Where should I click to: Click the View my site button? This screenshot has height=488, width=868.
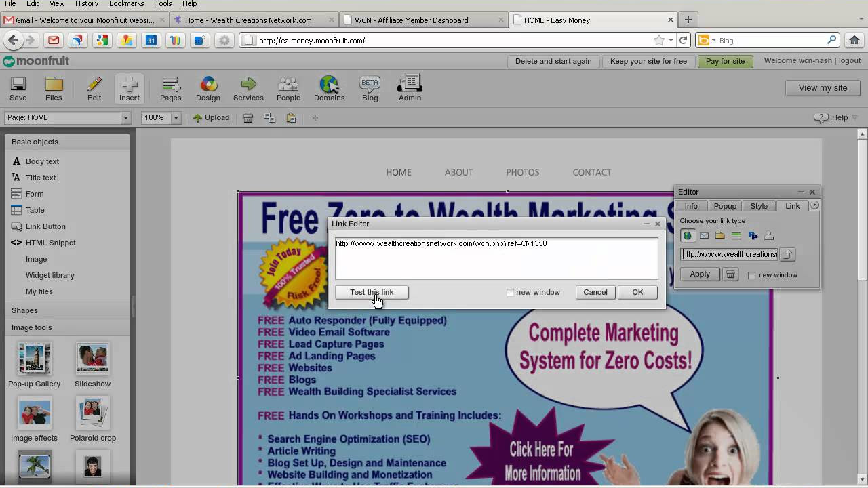point(823,88)
